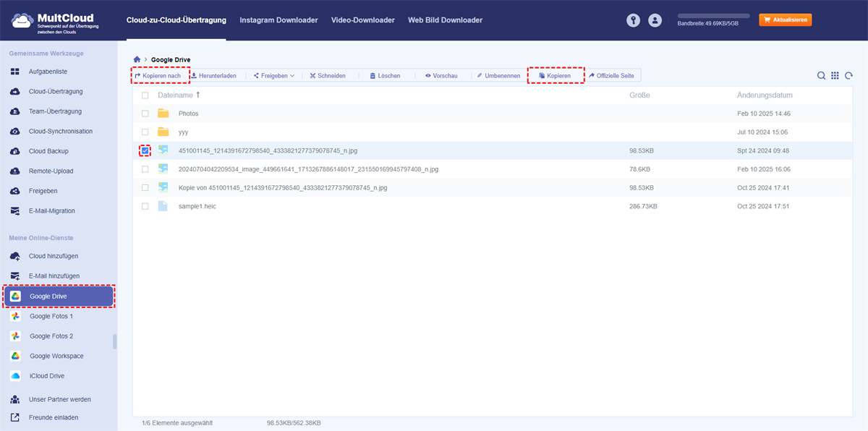The height and width of the screenshot is (431, 868).
Task: Open Google Fotos 1 in sidebar
Action: (x=51, y=317)
